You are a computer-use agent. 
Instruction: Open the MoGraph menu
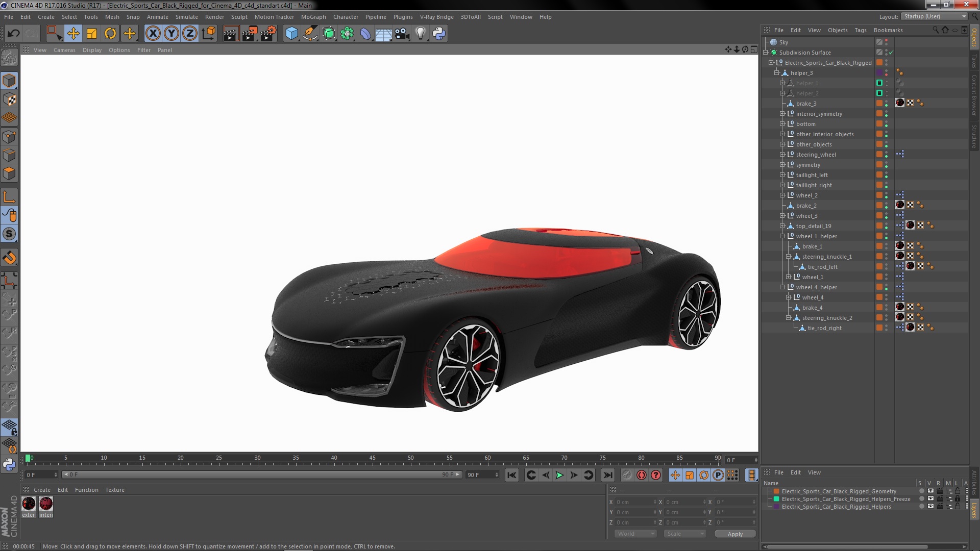(313, 17)
